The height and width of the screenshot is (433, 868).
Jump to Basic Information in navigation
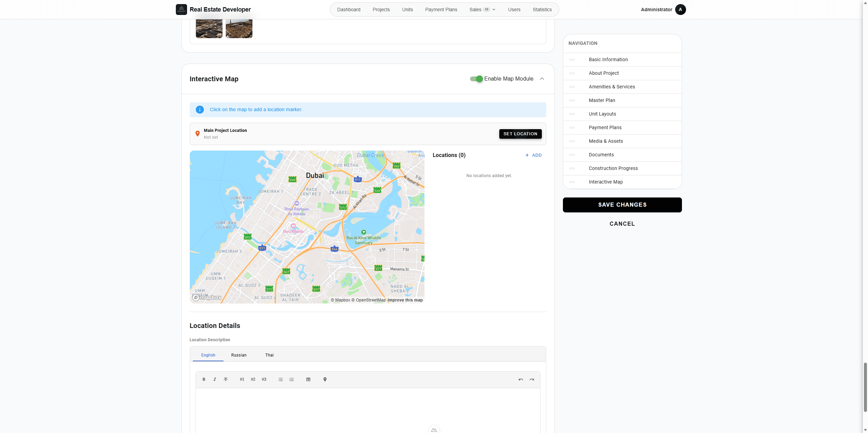[x=622, y=59]
